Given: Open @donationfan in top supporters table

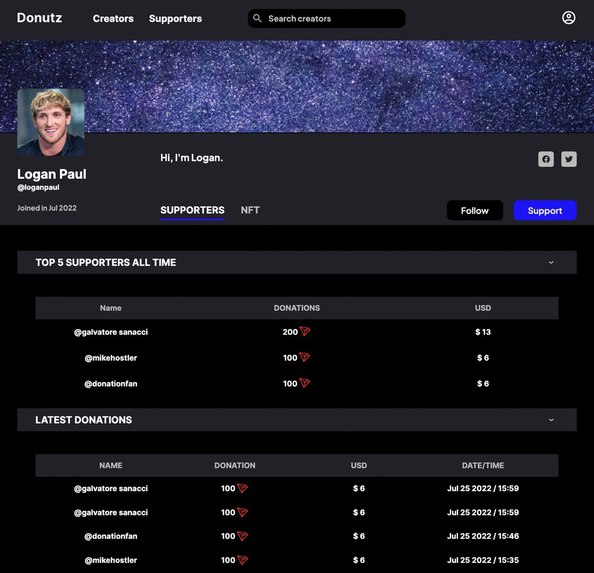Looking at the screenshot, I should click(111, 384).
